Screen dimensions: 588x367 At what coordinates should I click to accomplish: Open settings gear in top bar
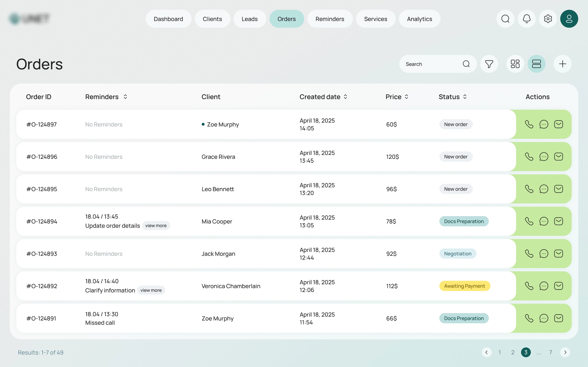(x=548, y=19)
